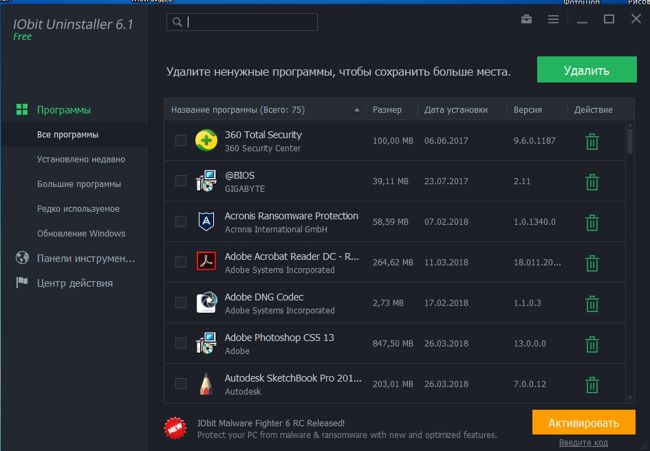Open Редко используемое category
Image resolution: width=650 pixels, height=451 pixels.
coord(78,209)
